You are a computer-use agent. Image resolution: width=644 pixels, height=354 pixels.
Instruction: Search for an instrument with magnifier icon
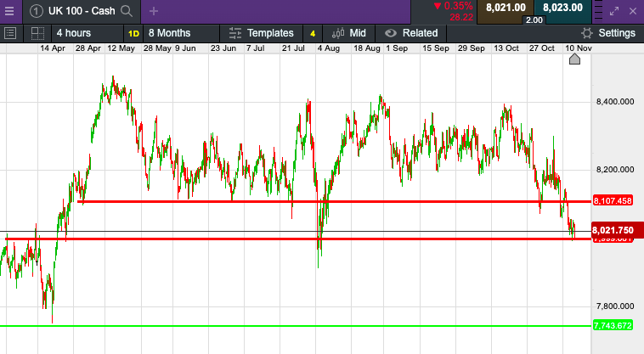pos(127,11)
